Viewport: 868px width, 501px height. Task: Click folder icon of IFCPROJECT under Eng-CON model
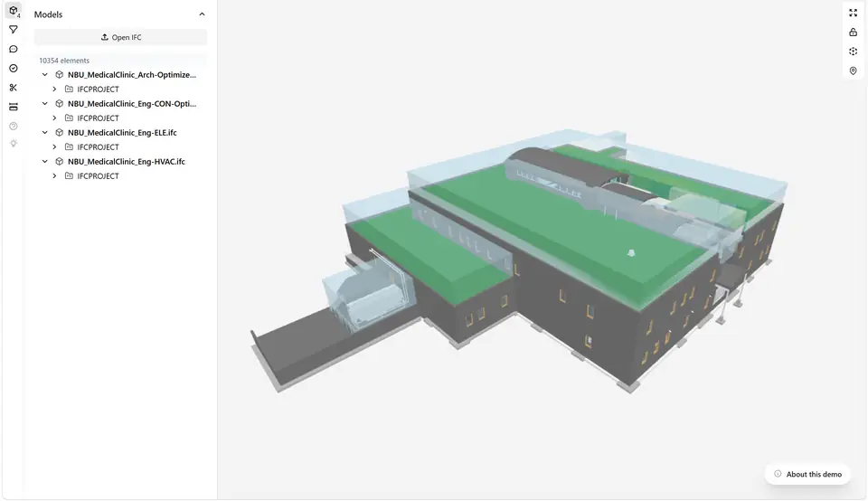[x=70, y=118]
